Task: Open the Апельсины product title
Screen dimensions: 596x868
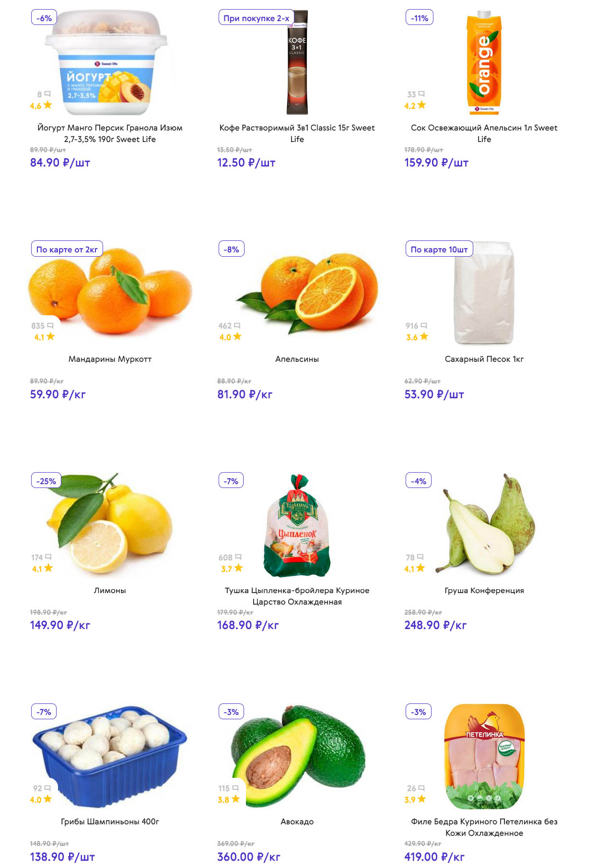Action: click(297, 359)
